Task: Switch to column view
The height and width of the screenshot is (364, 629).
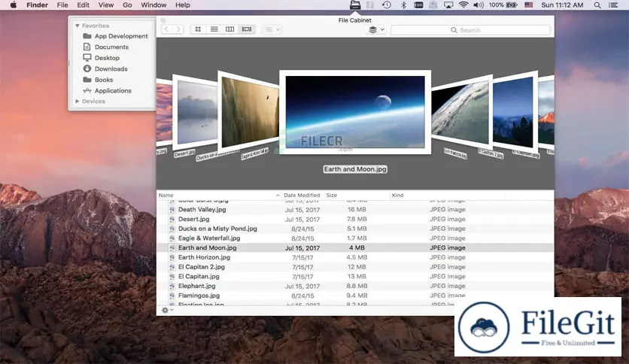Action: 230,29
